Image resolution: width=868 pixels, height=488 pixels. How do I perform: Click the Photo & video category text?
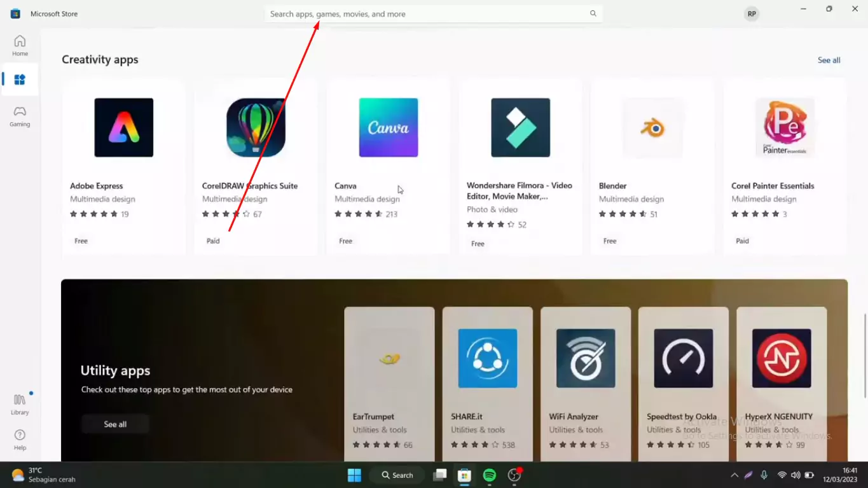492,209
